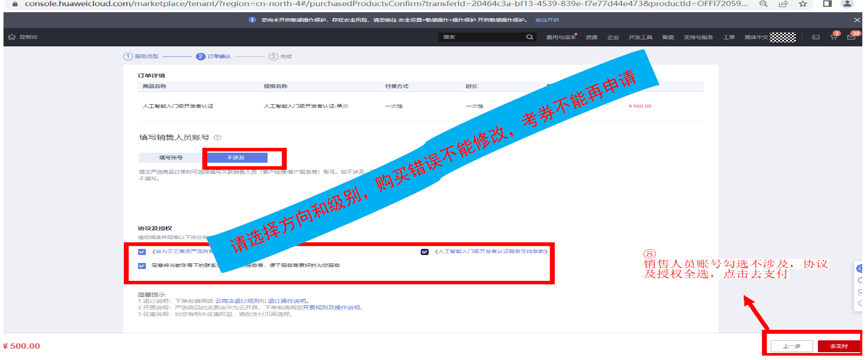Open the messages envelope icon
Viewport: 868px width, 360px height.
[851, 37]
